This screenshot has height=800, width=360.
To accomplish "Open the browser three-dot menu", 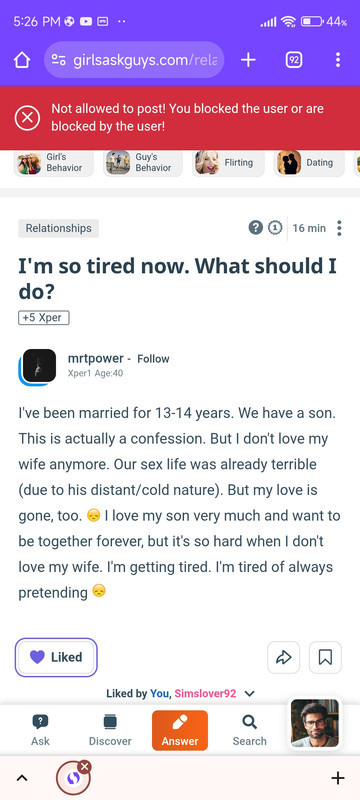I will pos(338,60).
